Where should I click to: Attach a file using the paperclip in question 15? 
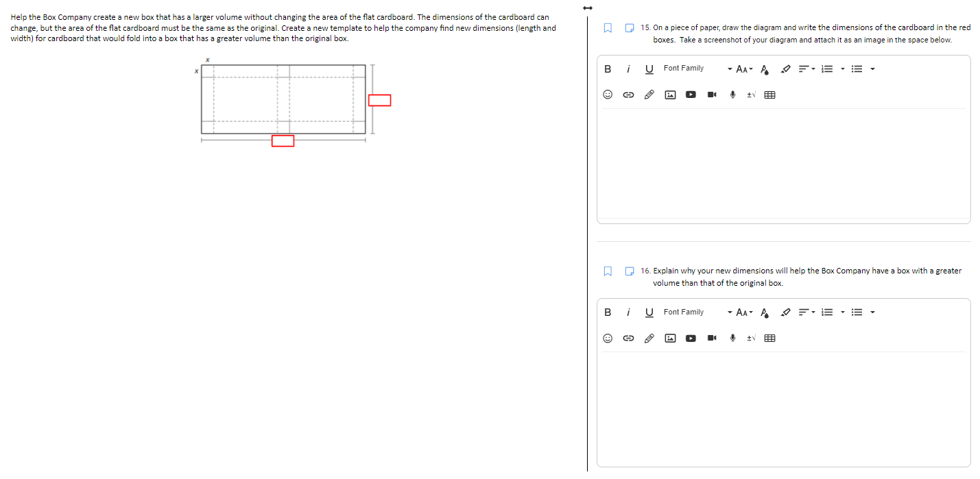(x=649, y=94)
